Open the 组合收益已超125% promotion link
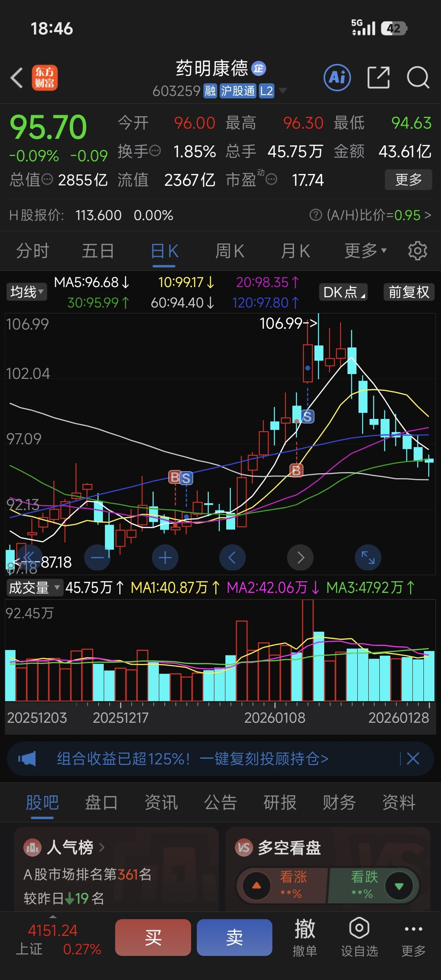Viewport: 441px width, 980px height. (x=192, y=759)
